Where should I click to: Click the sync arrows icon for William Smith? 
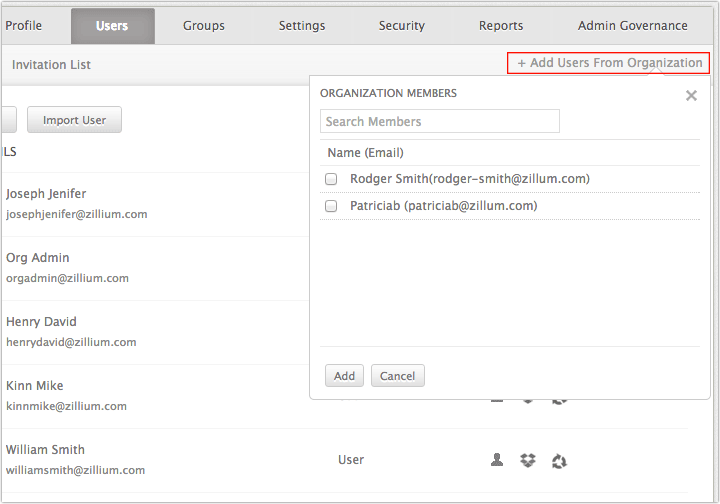(559, 461)
